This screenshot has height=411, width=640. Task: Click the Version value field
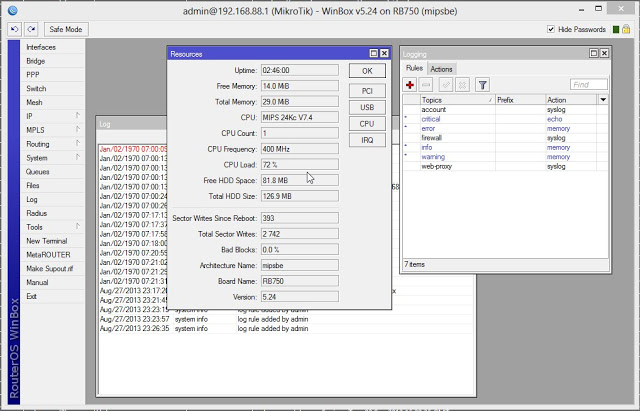(300, 297)
